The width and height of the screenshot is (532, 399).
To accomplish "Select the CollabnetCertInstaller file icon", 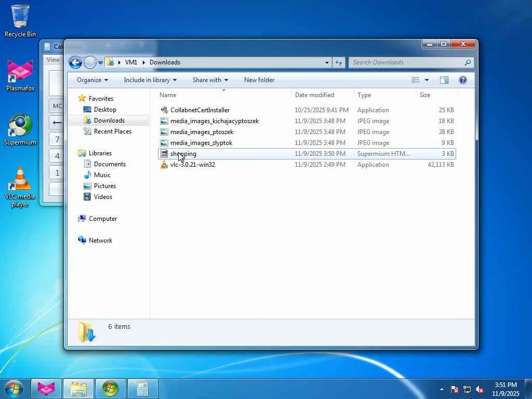I will [164, 110].
